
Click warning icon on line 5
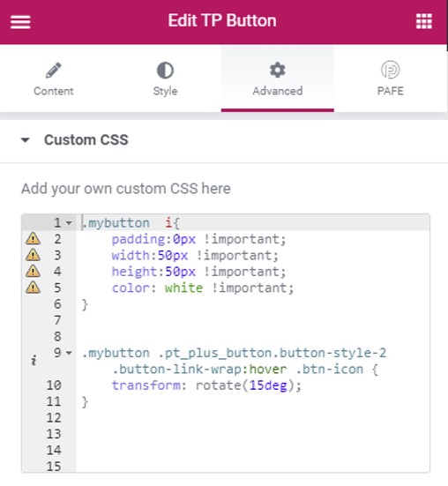tap(33, 288)
